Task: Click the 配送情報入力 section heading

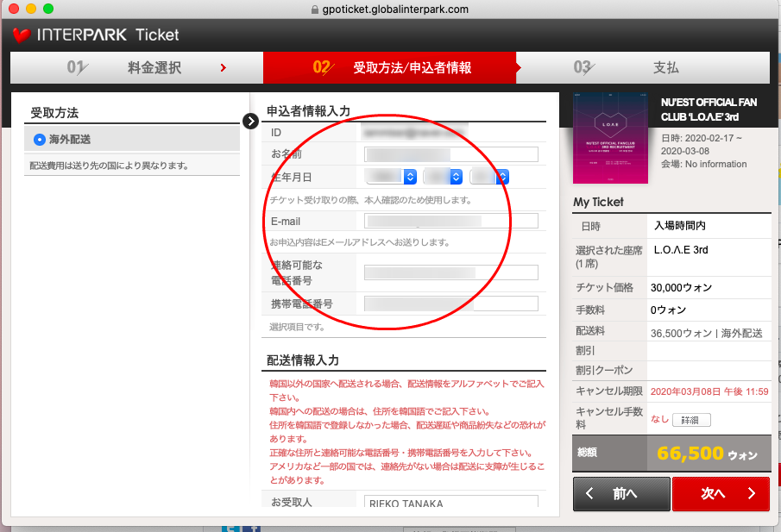Action: [x=303, y=360]
